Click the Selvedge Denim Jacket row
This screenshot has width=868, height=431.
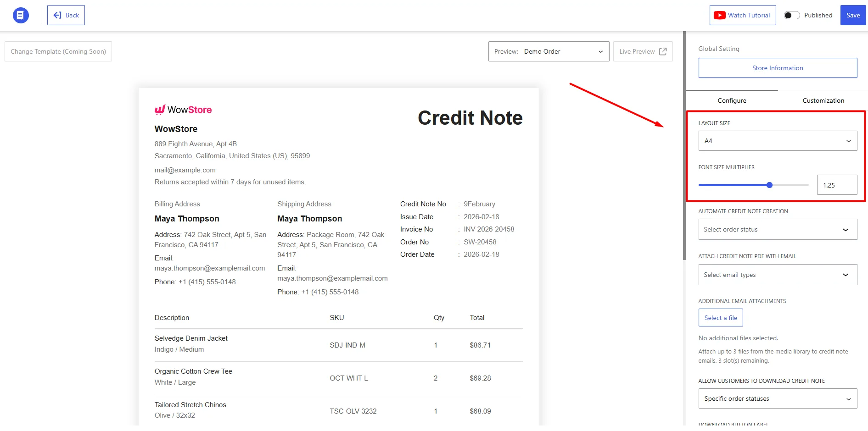pyautogui.click(x=339, y=345)
